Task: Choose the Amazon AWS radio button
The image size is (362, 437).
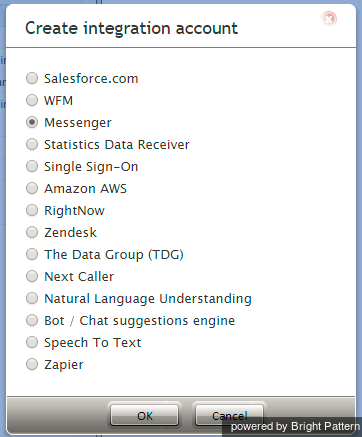Action: tap(32, 188)
